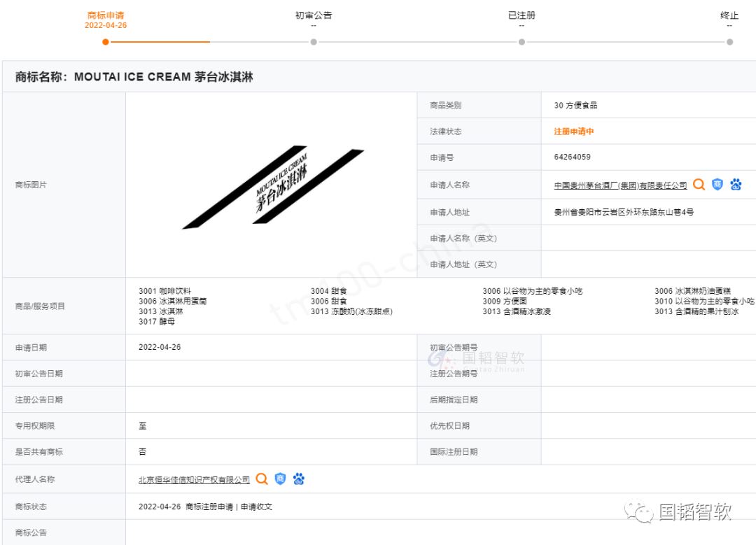Viewport: 756px width, 545px height.
Task: Select goods item 3013 含酒精冰激凌
Action: [x=517, y=311]
